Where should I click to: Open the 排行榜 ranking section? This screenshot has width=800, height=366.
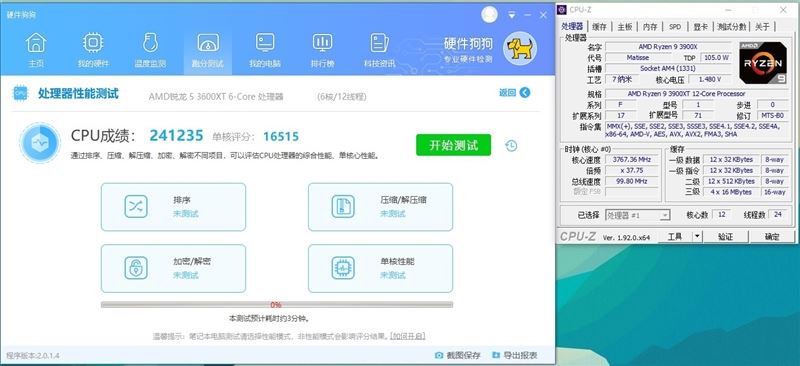coord(322,50)
